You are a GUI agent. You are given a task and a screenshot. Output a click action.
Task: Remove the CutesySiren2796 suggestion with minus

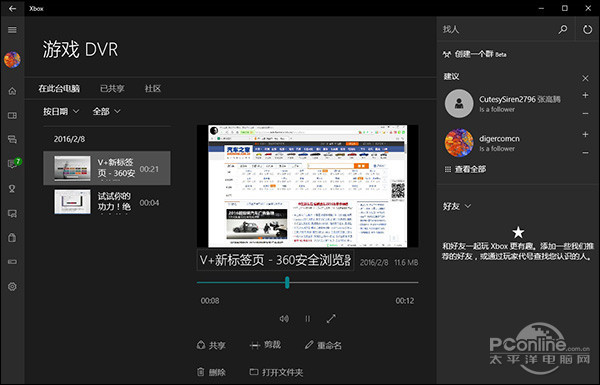click(x=585, y=114)
